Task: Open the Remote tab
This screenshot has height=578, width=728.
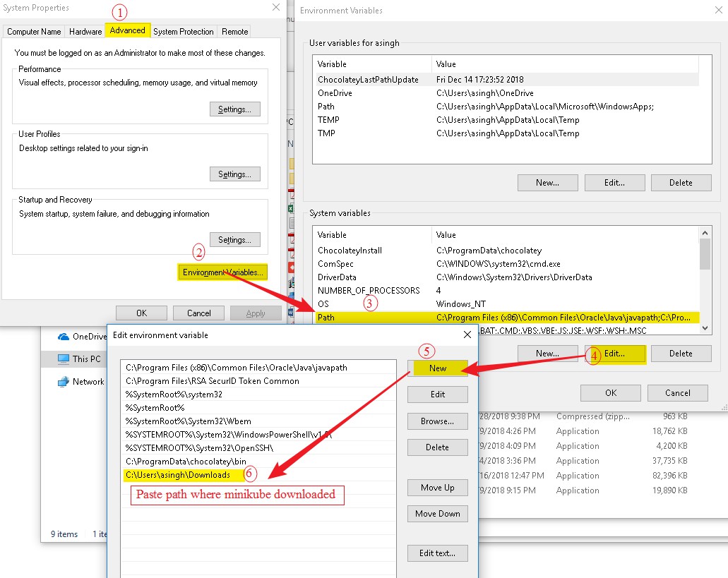Action: 234,32
